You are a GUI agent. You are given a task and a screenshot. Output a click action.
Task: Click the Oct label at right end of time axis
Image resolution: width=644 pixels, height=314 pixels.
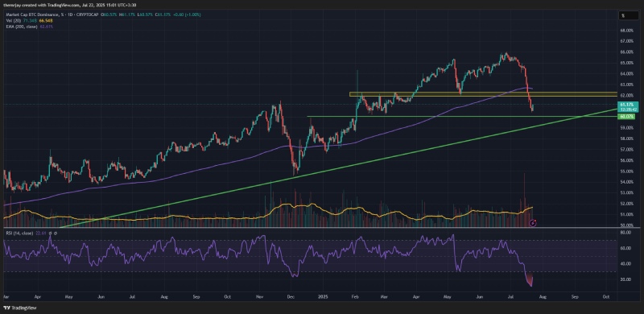605,296
